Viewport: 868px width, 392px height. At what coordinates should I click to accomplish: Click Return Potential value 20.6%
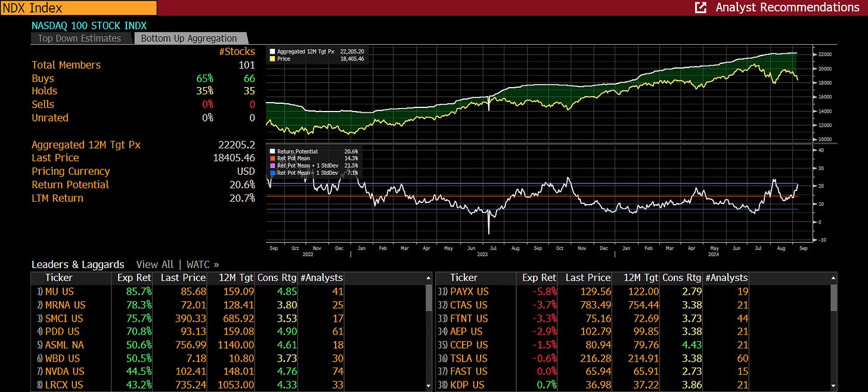coord(242,185)
